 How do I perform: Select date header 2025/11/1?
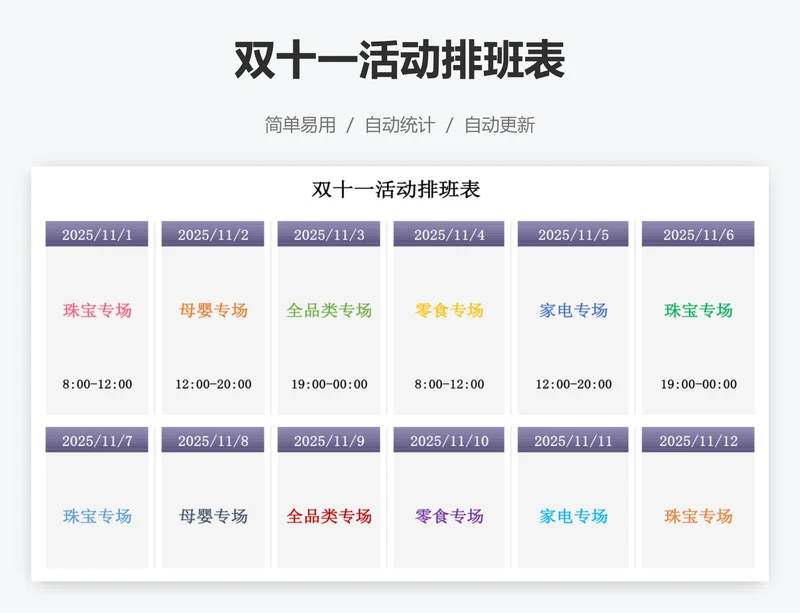pyautogui.click(x=97, y=234)
